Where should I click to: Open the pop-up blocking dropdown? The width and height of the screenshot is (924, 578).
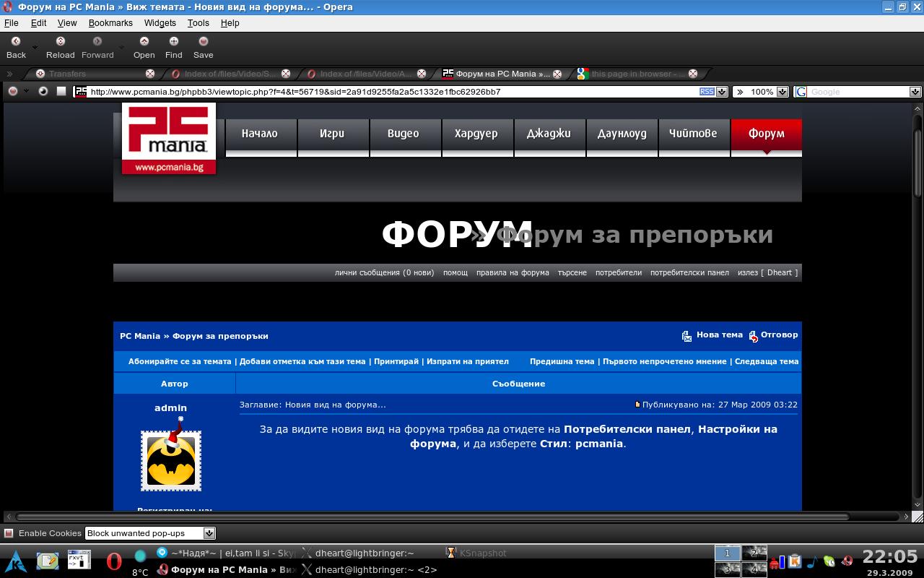(x=209, y=533)
